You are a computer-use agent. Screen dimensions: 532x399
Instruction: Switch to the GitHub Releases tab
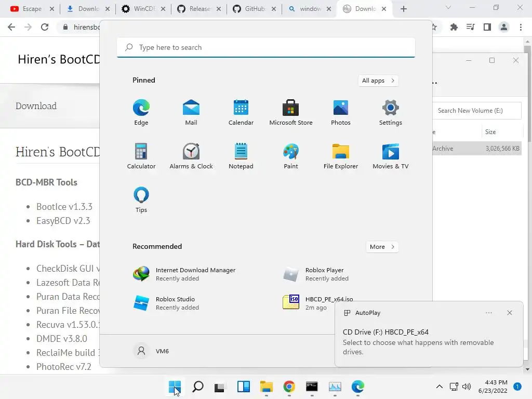tap(199, 9)
